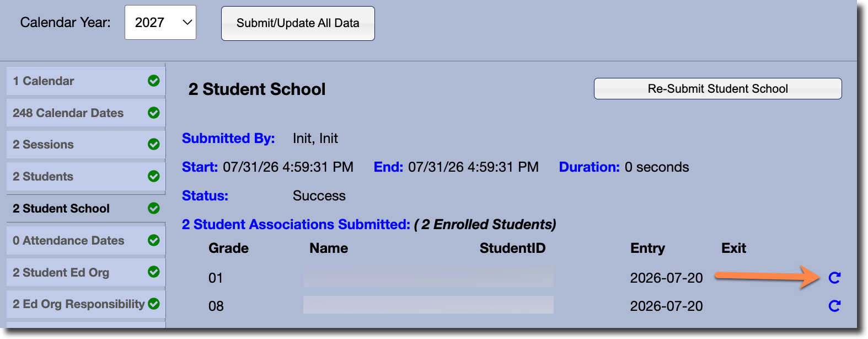Viewport: 868px width, 339px height.
Task: Go to the 2 Students tab
Action: 86,177
